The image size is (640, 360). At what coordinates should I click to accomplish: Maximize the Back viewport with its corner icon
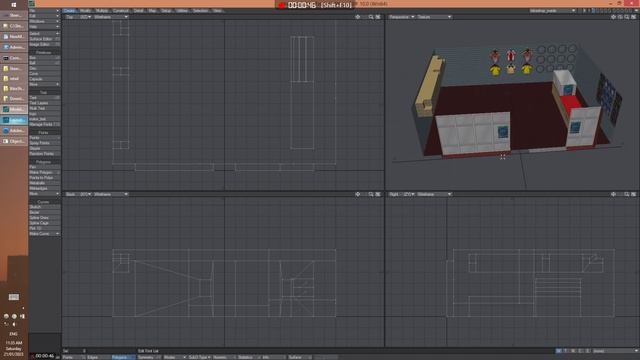pos(378,194)
